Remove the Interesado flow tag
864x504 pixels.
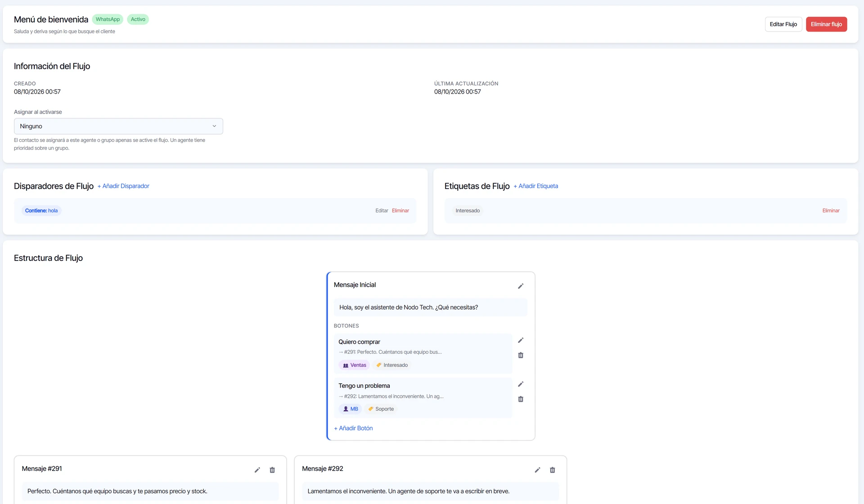pyautogui.click(x=831, y=211)
